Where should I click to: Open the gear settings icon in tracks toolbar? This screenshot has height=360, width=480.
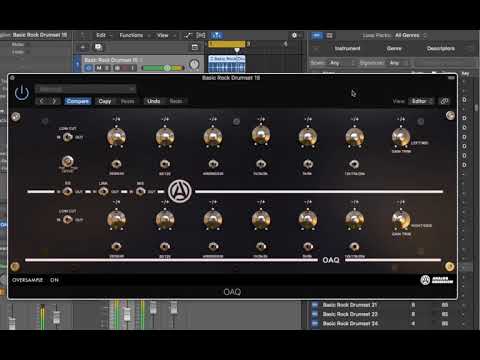pos(294,35)
